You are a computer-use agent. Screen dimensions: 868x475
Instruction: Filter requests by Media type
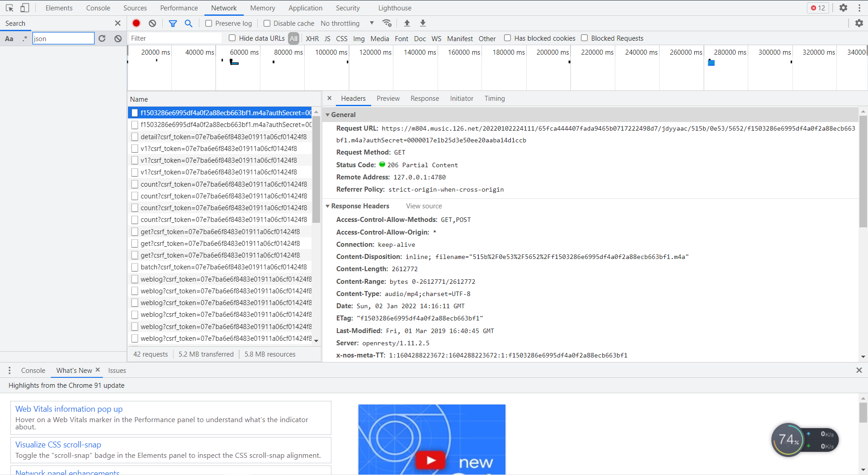(x=380, y=38)
